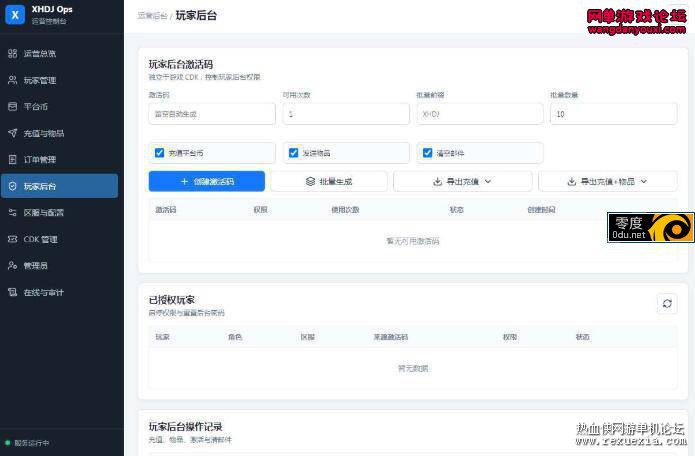Screen dimensions: 695x456
Task: Expand the 导出充值+物品 dropdown
Action: [x=608, y=181]
